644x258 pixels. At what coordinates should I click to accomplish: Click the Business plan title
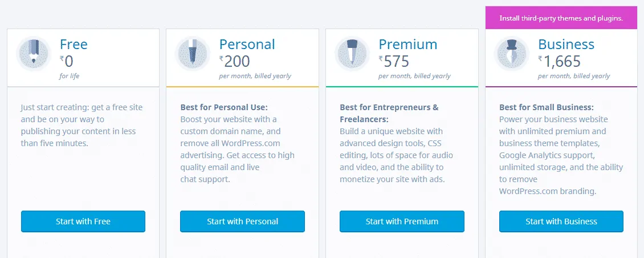pyautogui.click(x=566, y=45)
